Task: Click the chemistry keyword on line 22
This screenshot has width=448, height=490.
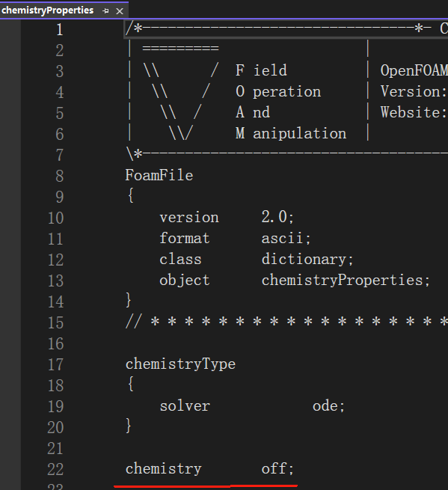Action: coord(163,469)
